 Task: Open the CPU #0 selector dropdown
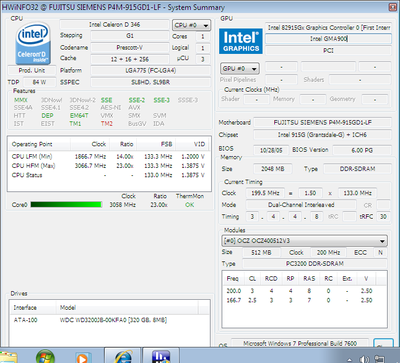(x=191, y=25)
